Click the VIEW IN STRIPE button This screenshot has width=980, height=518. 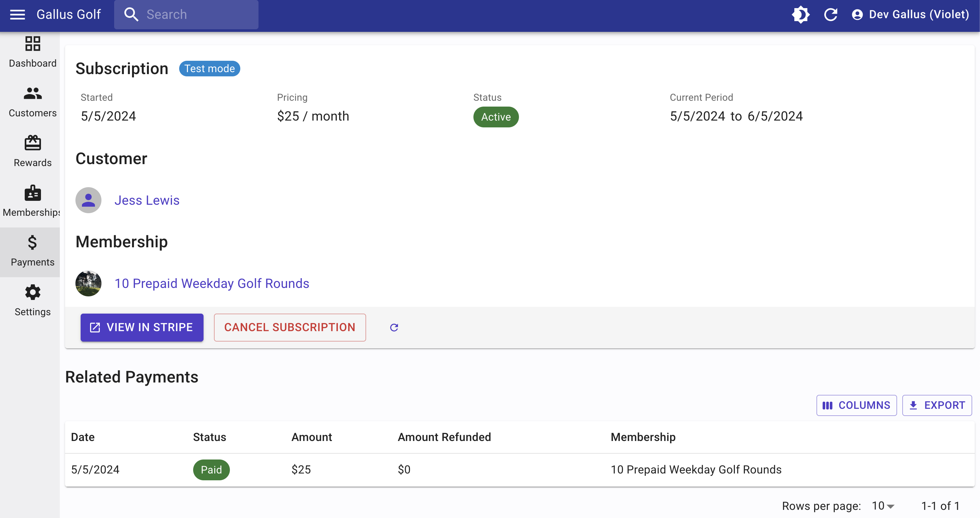coord(142,327)
